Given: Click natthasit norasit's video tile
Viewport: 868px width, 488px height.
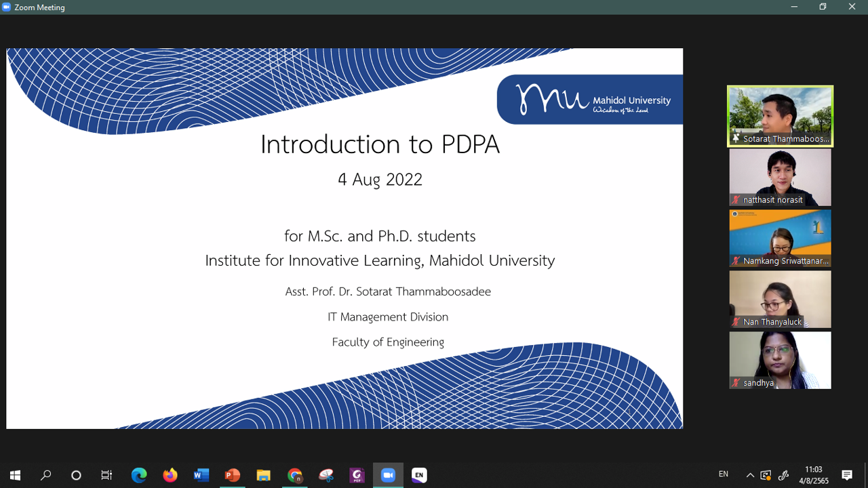Looking at the screenshot, I should click(x=780, y=176).
